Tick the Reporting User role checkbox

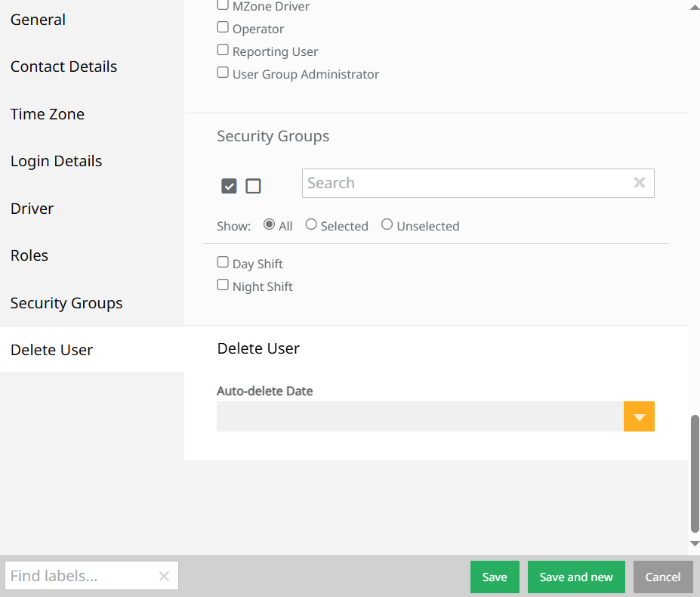tap(223, 50)
